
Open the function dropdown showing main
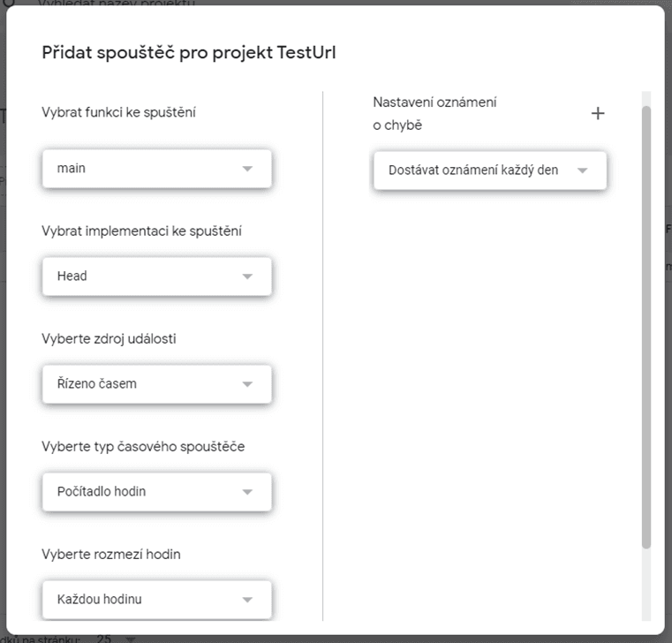(157, 169)
